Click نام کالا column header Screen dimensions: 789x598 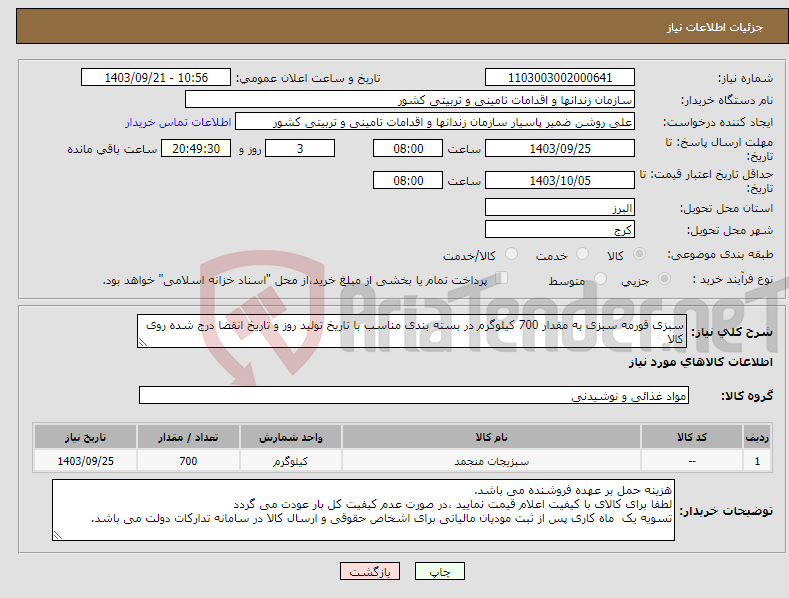[491, 437]
